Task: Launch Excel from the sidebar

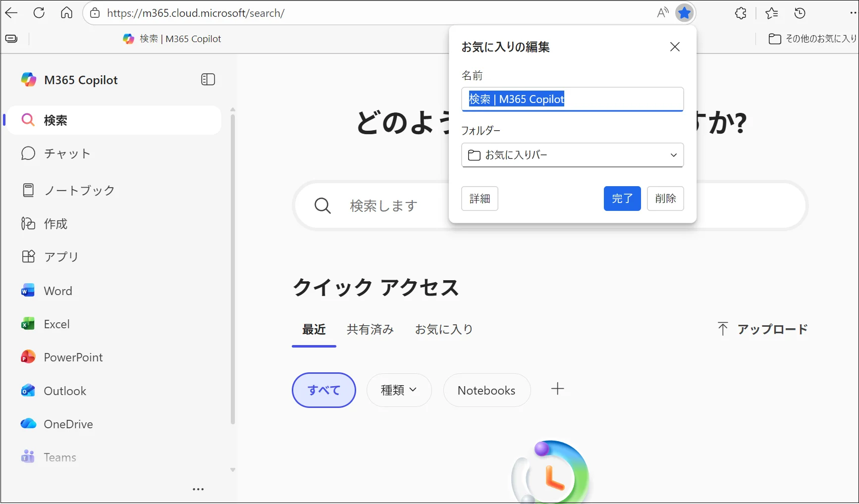Action: pos(56,324)
